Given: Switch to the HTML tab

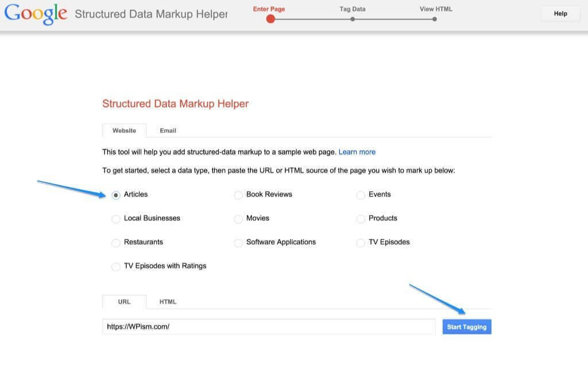Looking at the screenshot, I should pyautogui.click(x=168, y=302).
